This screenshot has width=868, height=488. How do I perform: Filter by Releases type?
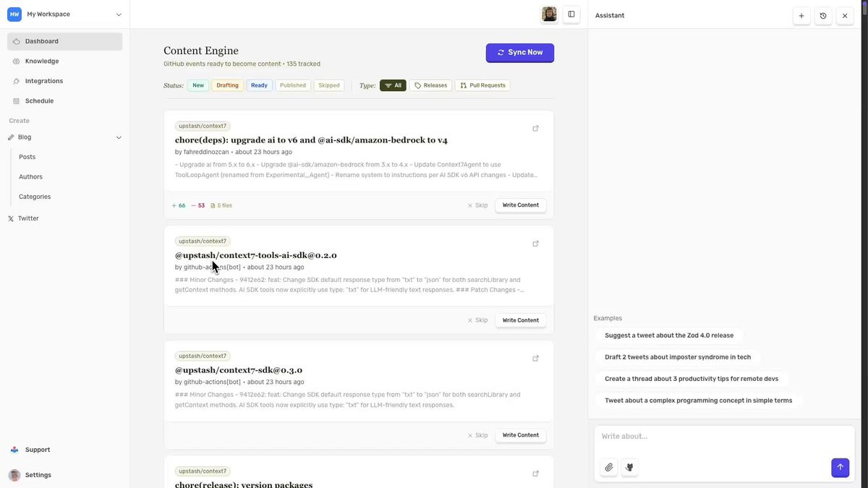430,85
